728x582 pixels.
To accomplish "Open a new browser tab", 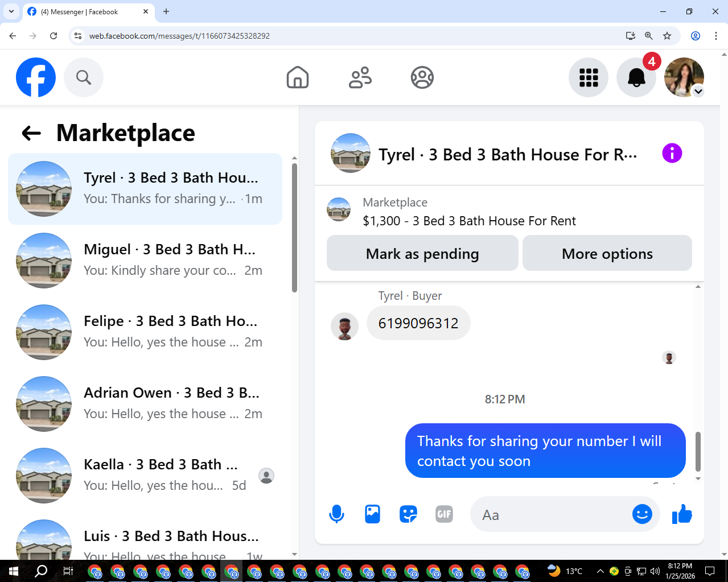I will pyautogui.click(x=166, y=11).
